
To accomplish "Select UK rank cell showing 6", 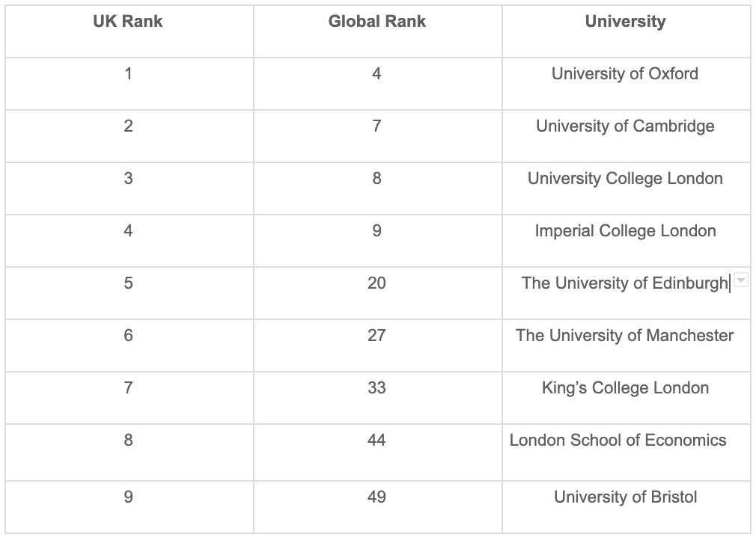I will click(x=129, y=346).
